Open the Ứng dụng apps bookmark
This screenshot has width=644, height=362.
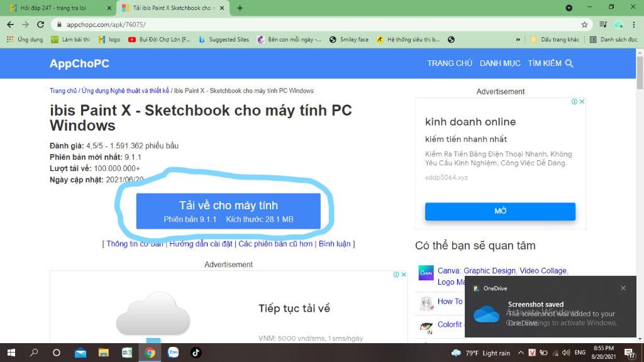pyautogui.click(x=25, y=40)
